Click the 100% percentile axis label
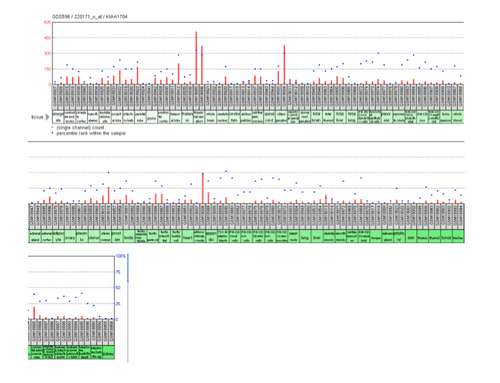Screen dimensions: 500x383 (x=121, y=256)
